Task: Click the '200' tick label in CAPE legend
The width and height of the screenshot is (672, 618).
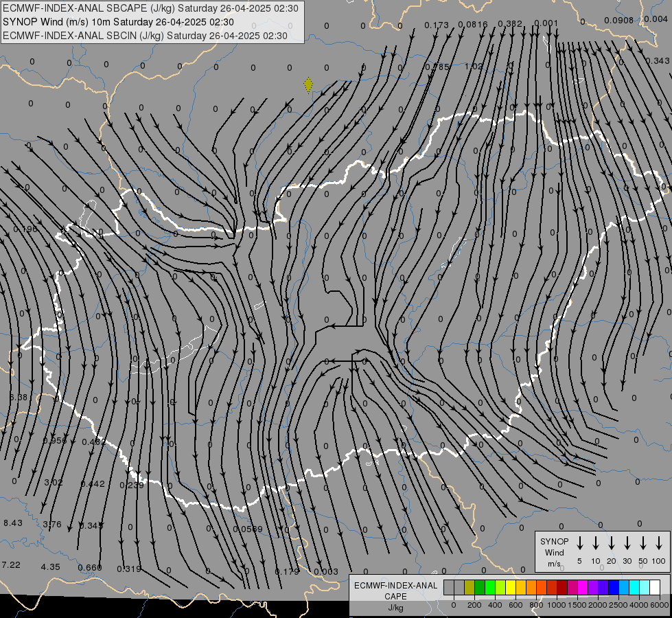Action: click(x=474, y=605)
